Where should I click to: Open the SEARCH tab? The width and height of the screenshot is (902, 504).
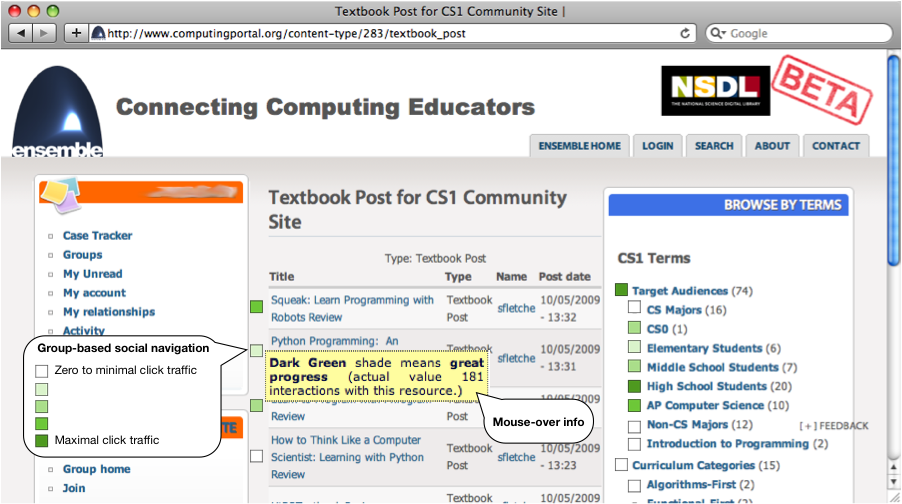tap(714, 146)
